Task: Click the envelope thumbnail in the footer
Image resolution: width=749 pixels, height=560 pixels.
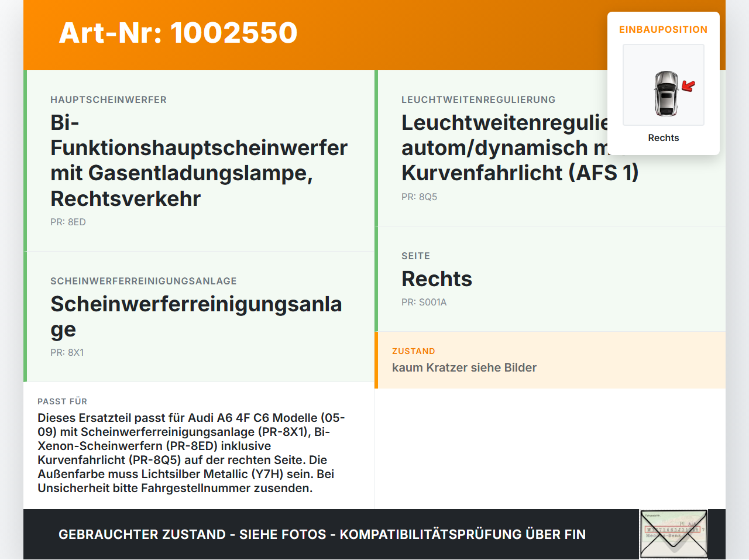Action: pos(674,534)
